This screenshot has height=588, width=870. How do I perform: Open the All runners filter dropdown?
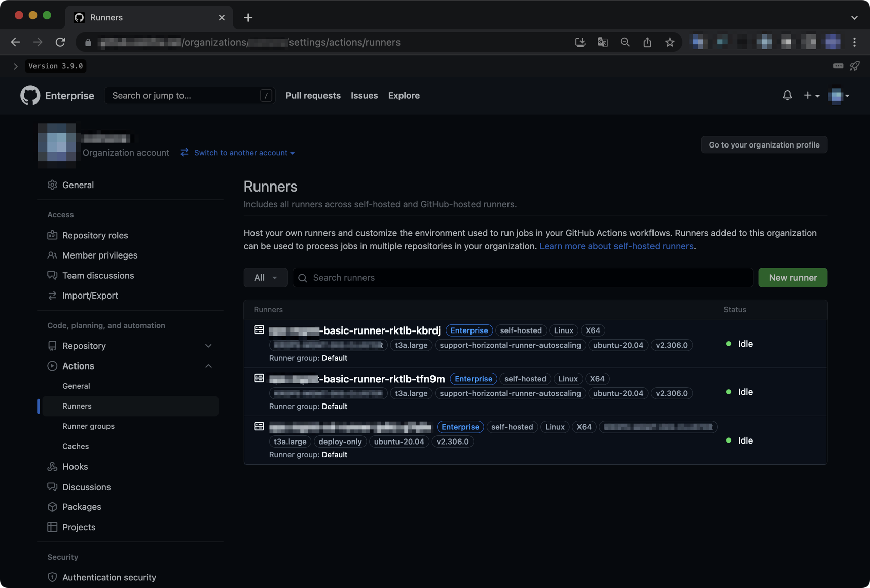click(x=265, y=278)
